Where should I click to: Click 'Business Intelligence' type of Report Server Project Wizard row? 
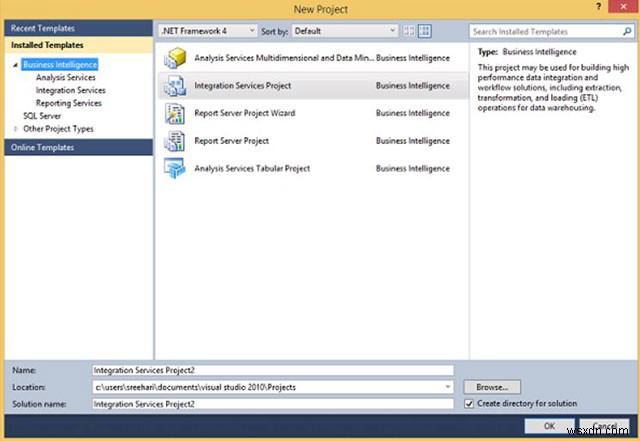(x=413, y=113)
